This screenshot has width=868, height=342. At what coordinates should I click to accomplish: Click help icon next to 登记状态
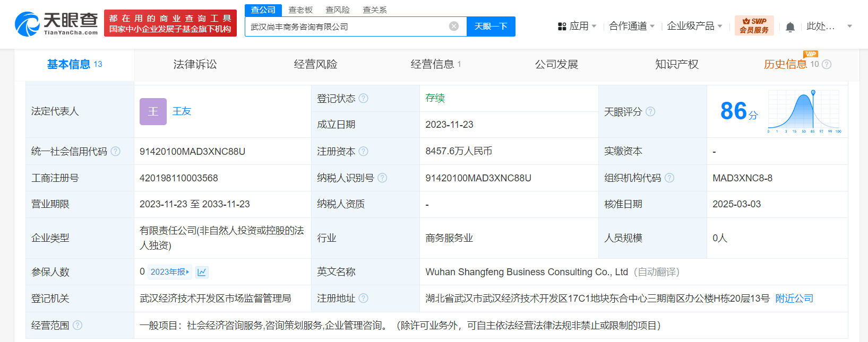click(363, 99)
